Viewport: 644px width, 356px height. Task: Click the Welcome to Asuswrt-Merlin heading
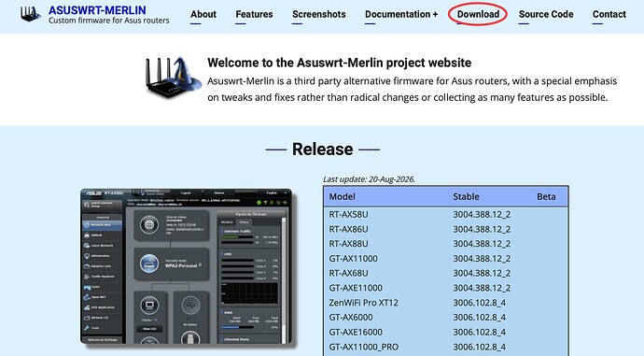(x=339, y=63)
